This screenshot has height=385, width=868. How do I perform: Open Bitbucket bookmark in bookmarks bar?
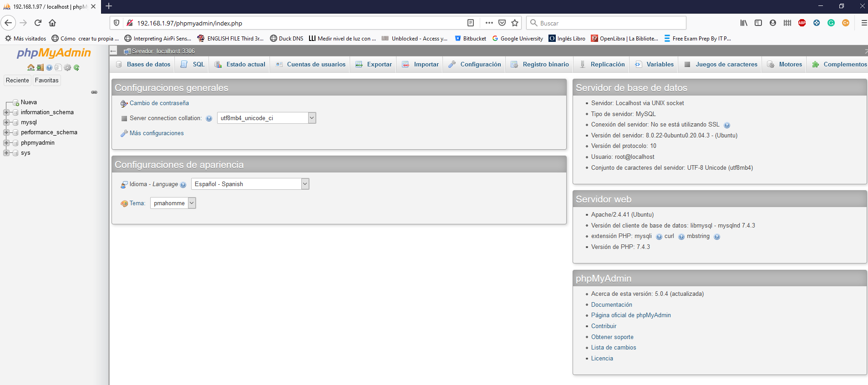pyautogui.click(x=471, y=39)
